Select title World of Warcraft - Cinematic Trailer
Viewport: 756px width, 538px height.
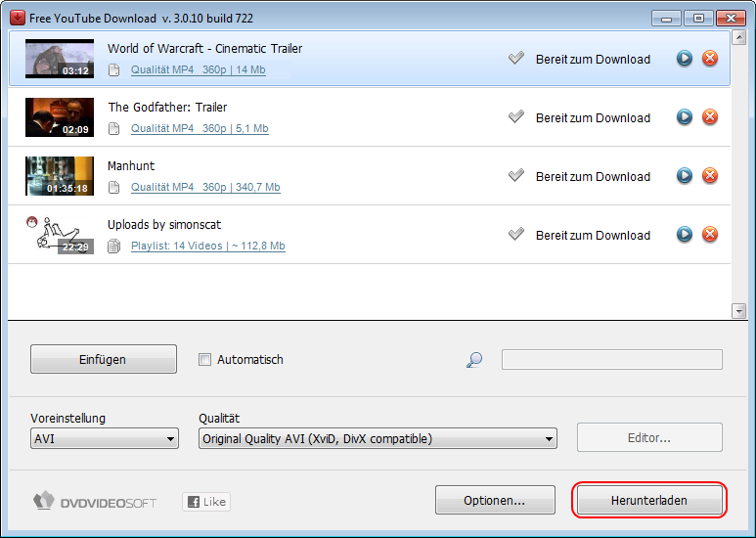point(205,49)
